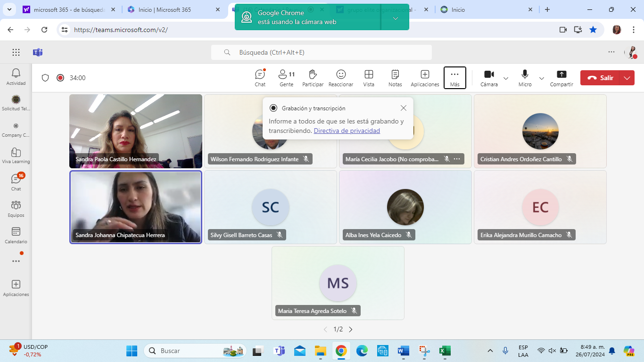This screenshot has height=362, width=644.
Task: Open Actividad in the left sidebar
Action: [16, 77]
